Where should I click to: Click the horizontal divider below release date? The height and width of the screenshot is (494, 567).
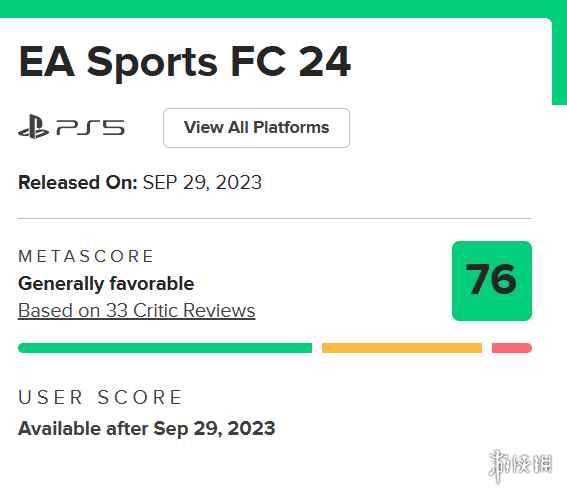[x=274, y=218]
